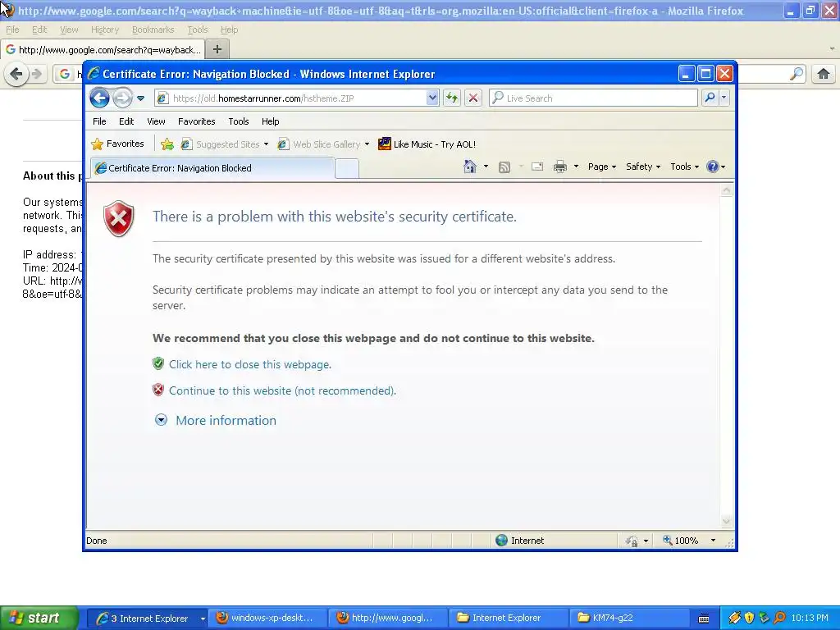Click the Firefox Back arrow button
840x630 pixels.
16,73
